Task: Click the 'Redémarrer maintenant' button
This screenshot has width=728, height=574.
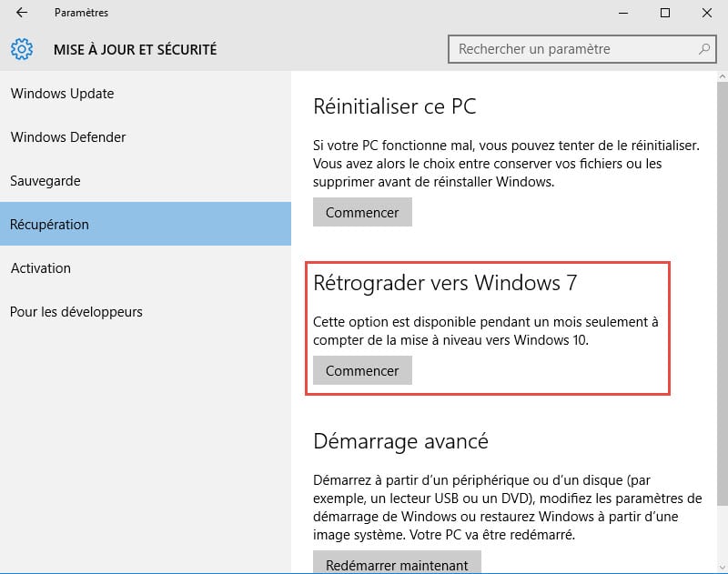Action: [397, 564]
